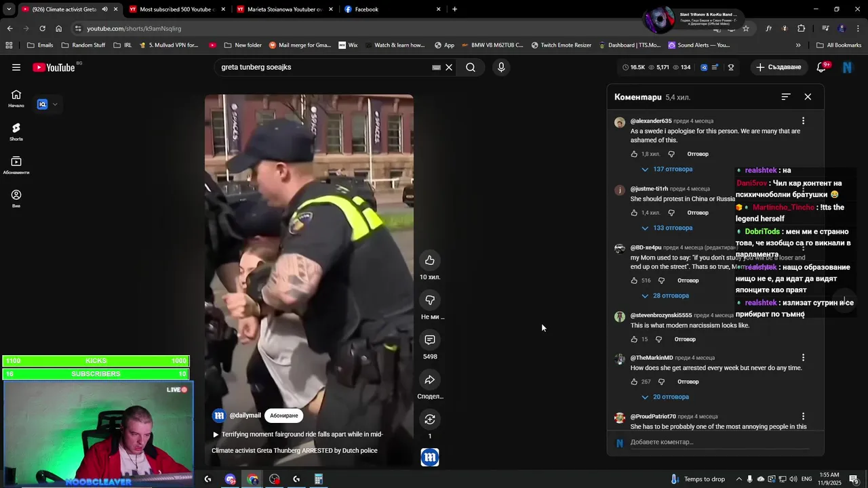Open the Chrome extensions puzzle icon
The height and width of the screenshot is (488, 868).
(x=802, y=28)
